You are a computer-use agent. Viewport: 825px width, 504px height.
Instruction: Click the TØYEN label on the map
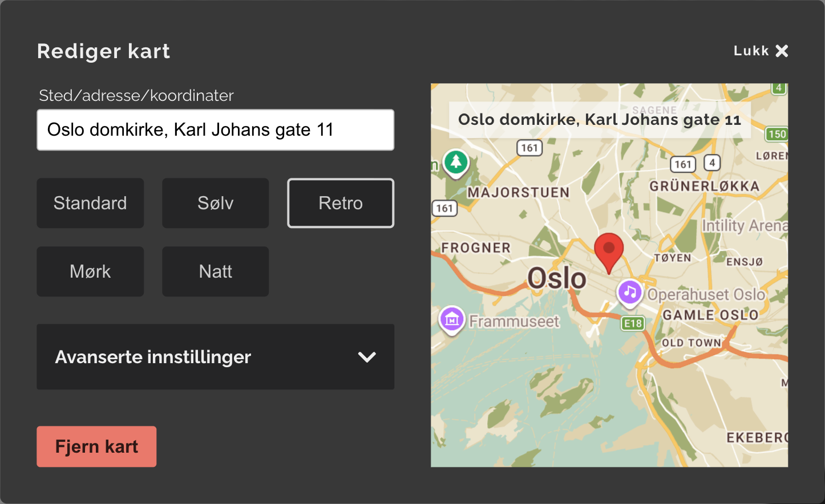coord(673,258)
